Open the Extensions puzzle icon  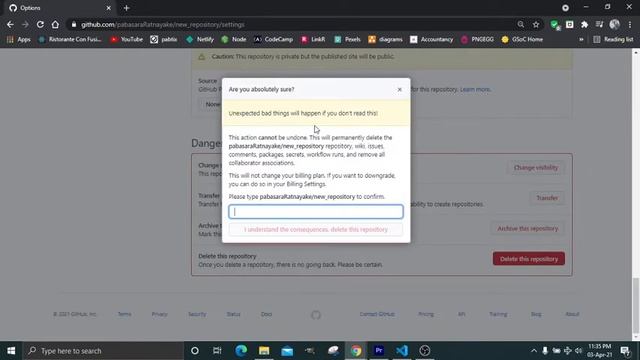[584, 24]
